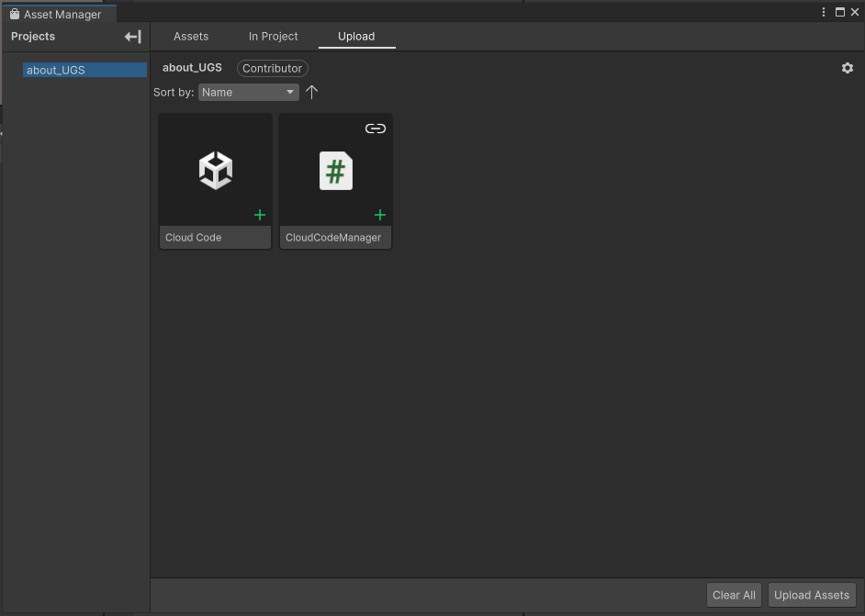Click the Contributor role badge
Image resolution: width=865 pixels, height=616 pixels.
click(x=273, y=68)
